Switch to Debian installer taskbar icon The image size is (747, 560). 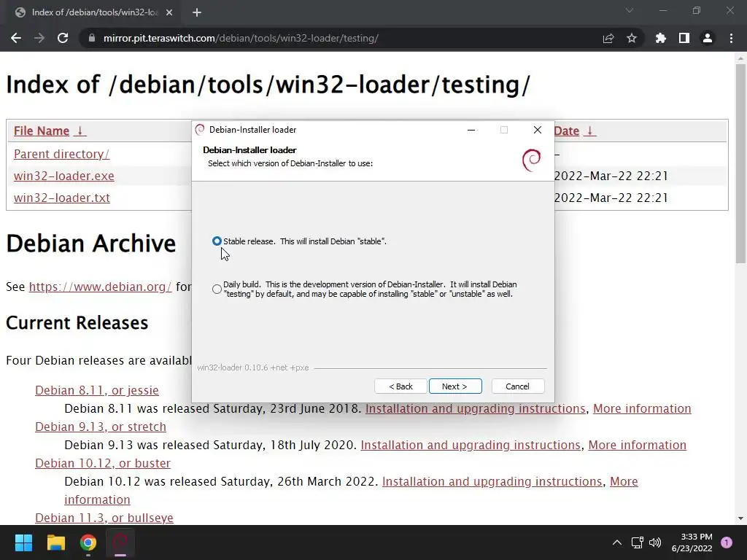pos(120,542)
